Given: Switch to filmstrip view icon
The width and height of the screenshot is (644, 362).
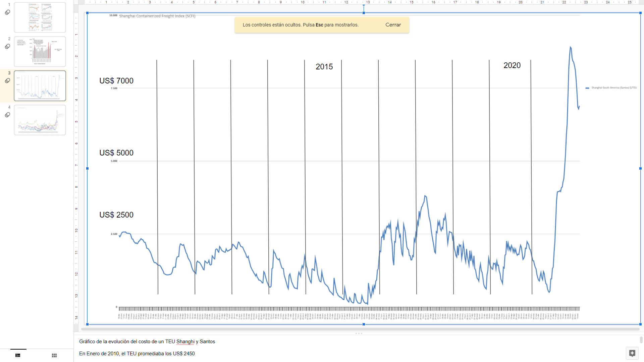Looking at the screenshot, I should pos(18,355).
